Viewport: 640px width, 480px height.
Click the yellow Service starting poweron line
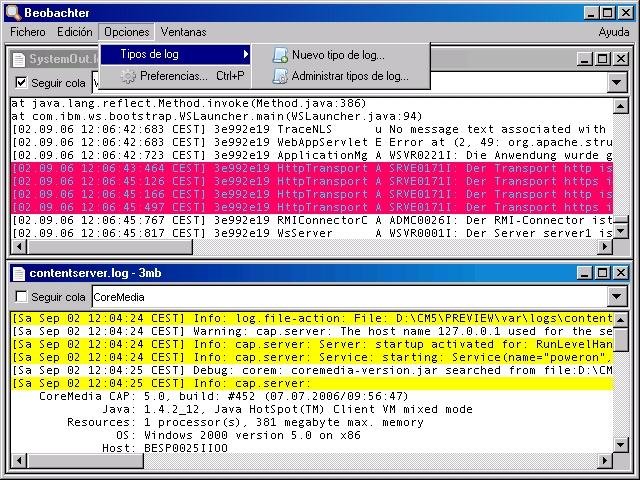pos(312,358)
